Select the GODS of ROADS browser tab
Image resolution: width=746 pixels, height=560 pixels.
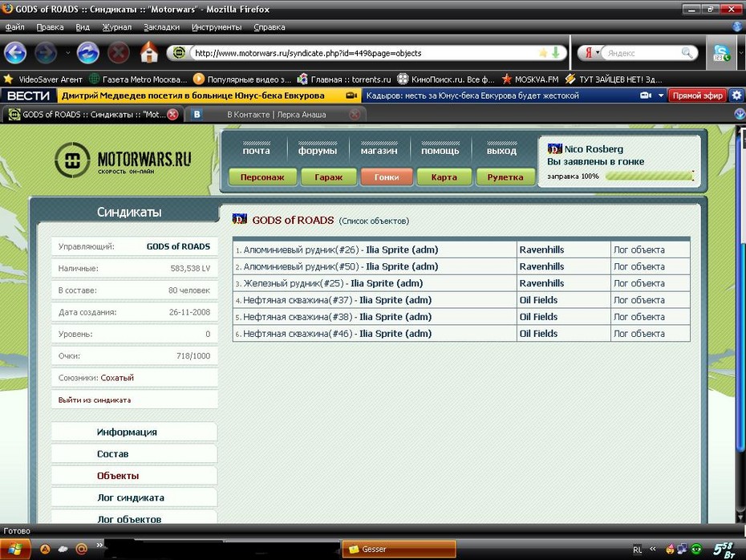coord(93,114)
